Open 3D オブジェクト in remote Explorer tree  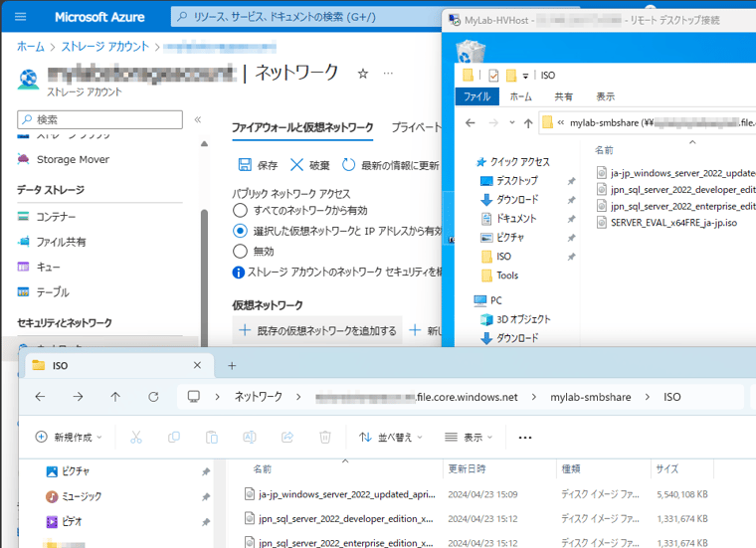516,319
